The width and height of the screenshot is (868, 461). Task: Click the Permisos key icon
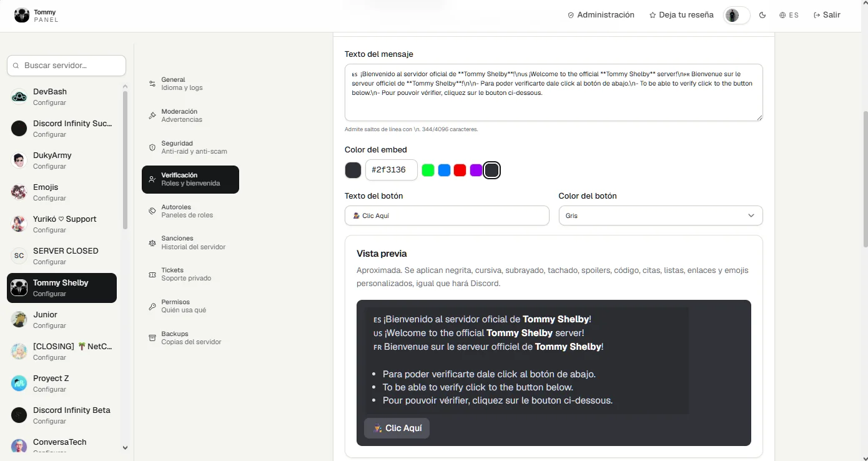point(152,306)
